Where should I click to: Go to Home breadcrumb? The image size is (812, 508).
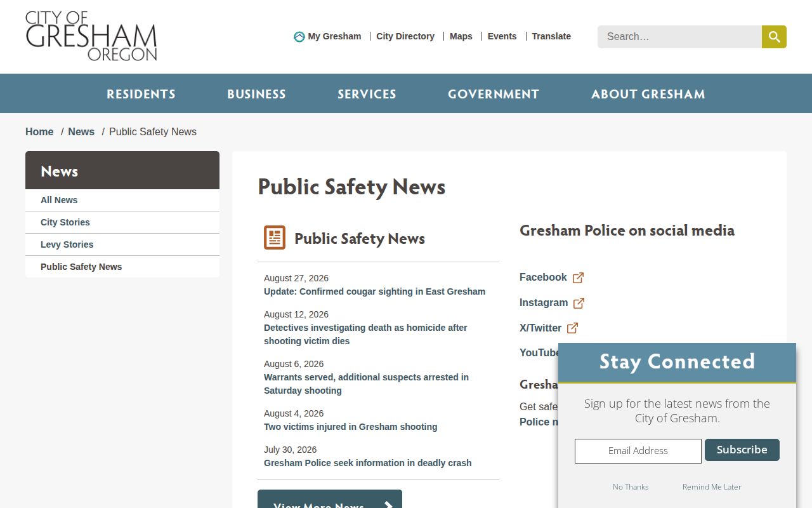39,131
